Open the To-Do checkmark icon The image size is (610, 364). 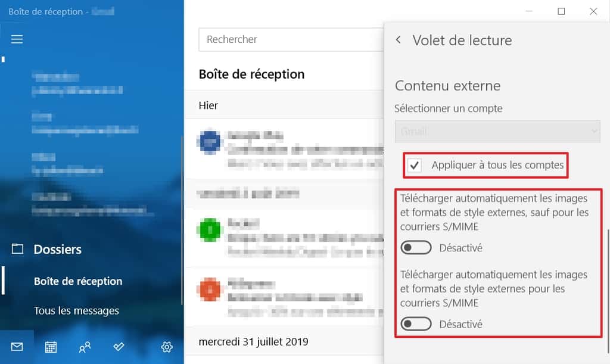119,347
